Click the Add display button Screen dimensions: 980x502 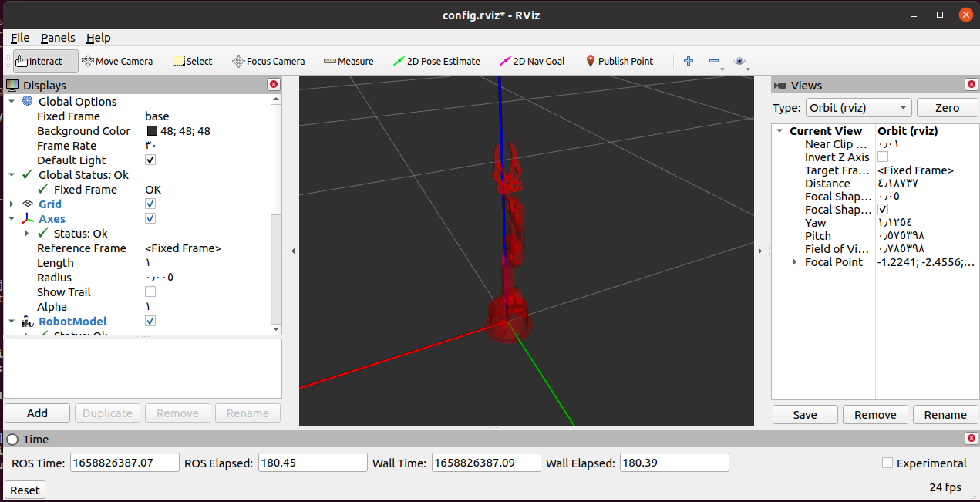click(37, 413)
